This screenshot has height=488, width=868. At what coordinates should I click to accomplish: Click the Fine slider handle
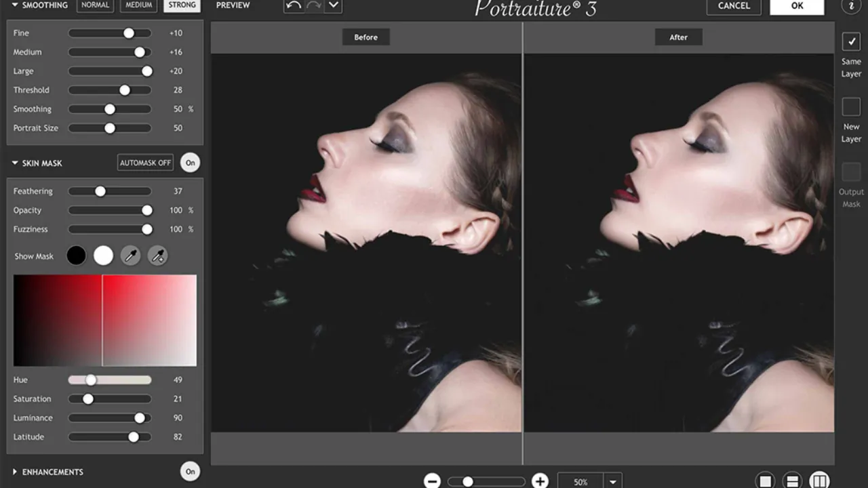point(128,33)
